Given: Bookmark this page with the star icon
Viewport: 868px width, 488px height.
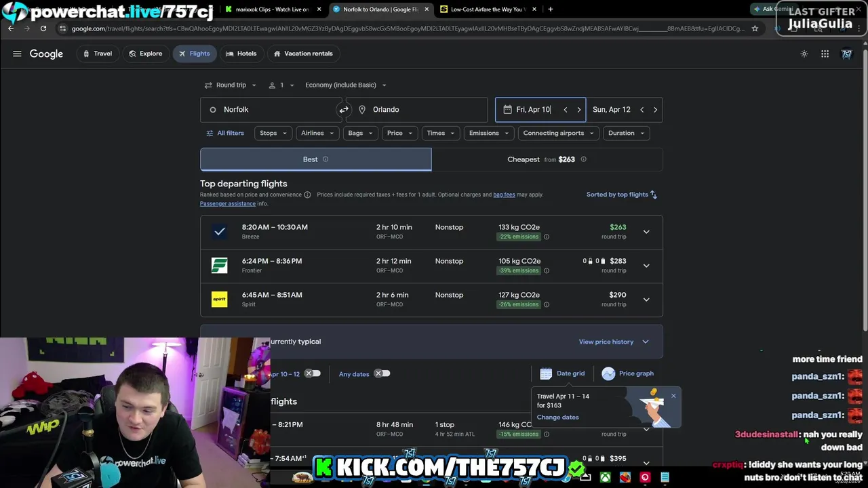Looking at the screenshot, I should pyautogui.click(x=755, y=28).
